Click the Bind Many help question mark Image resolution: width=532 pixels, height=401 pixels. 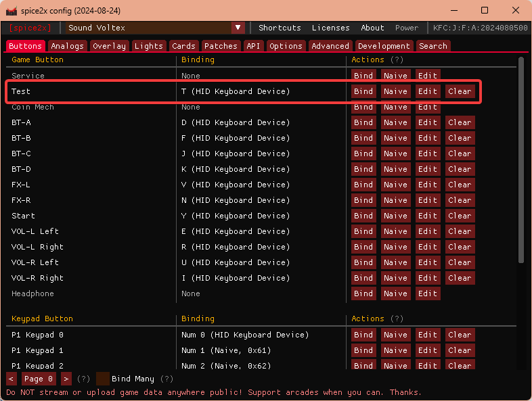(167, 379)
